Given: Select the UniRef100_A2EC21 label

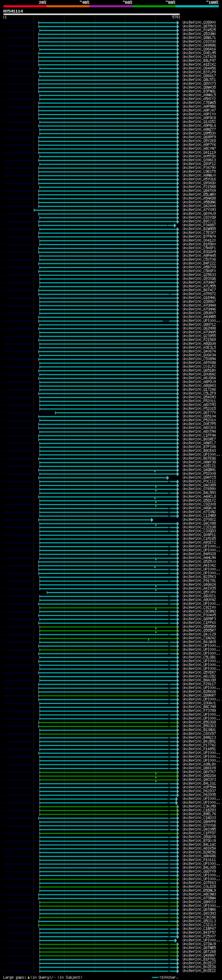Looking at the screenshot, I should pos(199,466).
